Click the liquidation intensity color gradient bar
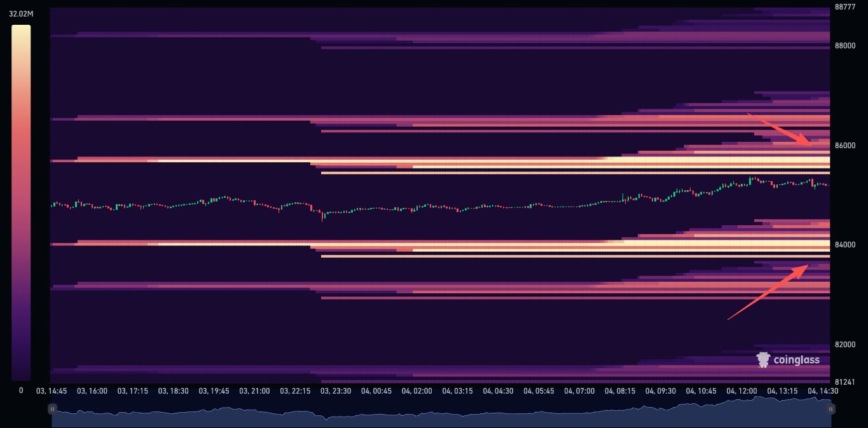Screen dimensions: 868x428 point(21,203)
